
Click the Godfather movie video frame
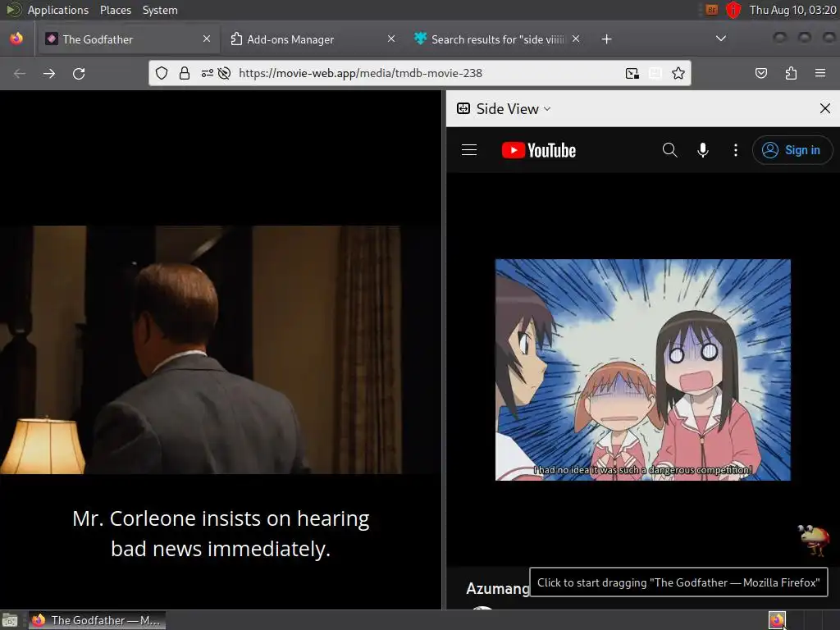pos(220,349)
